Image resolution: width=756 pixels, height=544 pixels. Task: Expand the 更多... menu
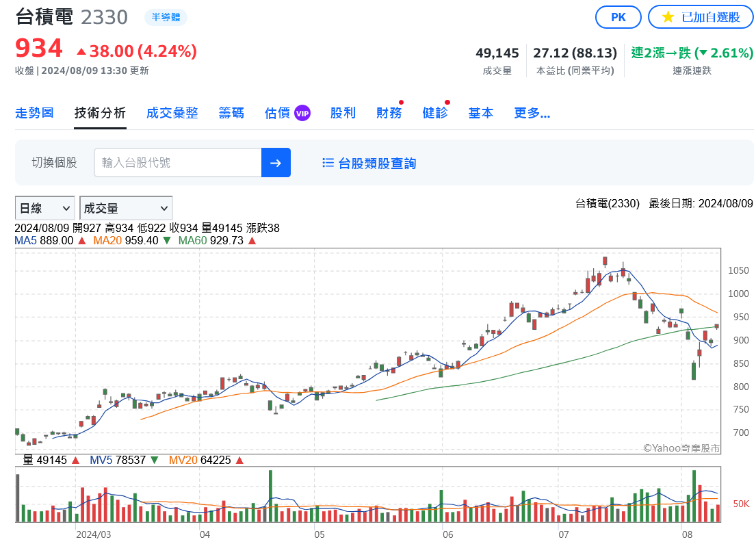tap(532, 114)
